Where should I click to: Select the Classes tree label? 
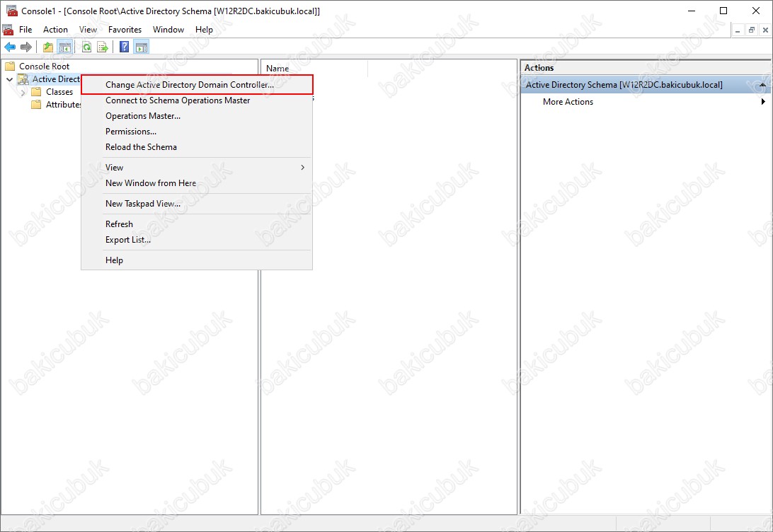coord(59,92)
